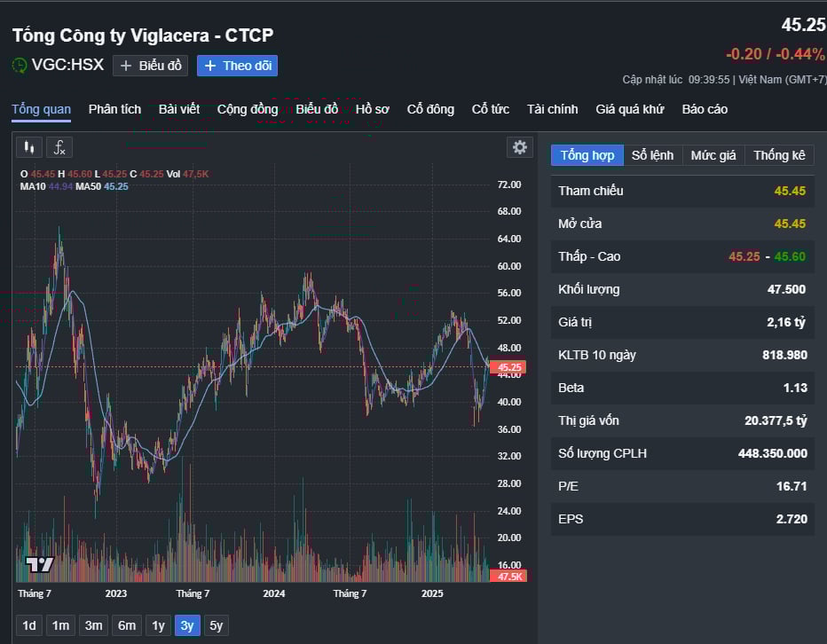Click the Khối lượng value 47.500
827x644 pixels.
point(786,289)
